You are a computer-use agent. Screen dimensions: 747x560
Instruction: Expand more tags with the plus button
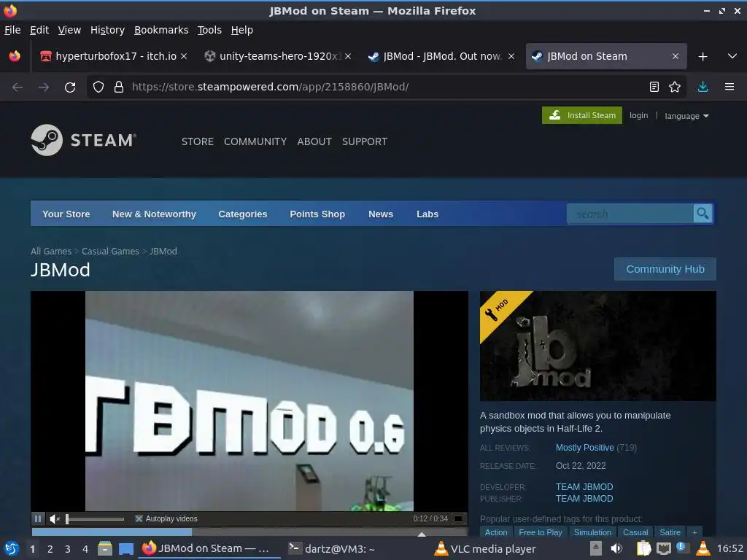click(694, 532)
